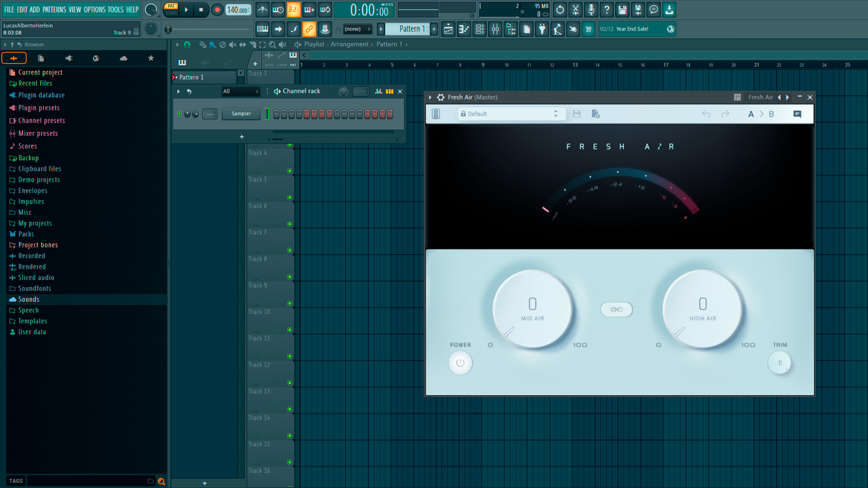Expand the Channel presets folder

pyautogui.click(x=41, y=121)
